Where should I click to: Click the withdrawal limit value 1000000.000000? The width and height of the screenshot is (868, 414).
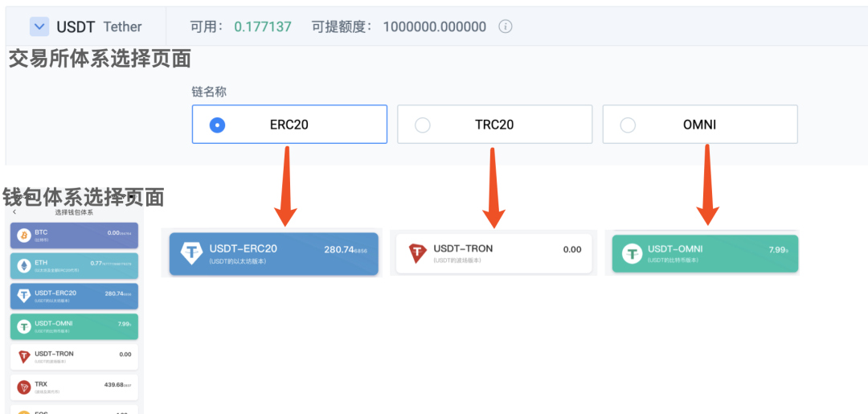click(435, 27)
